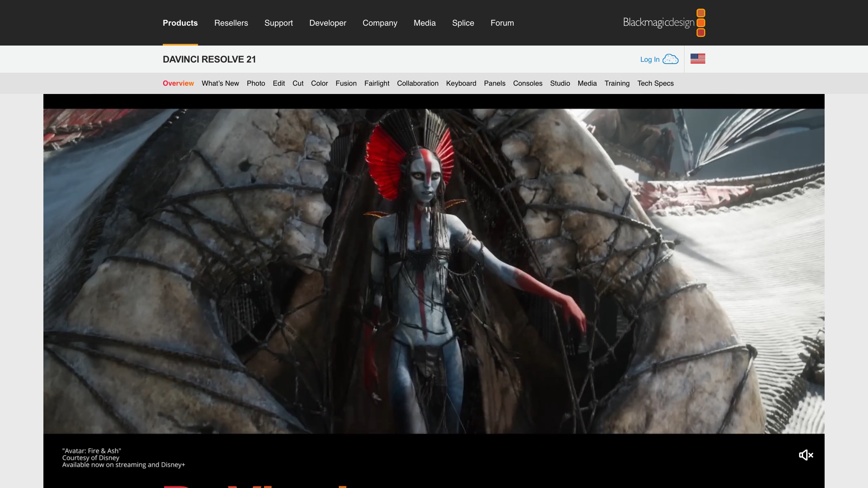Screen dimensions: 868x488
Task: Go to the Resellers page
Action: 231,23
